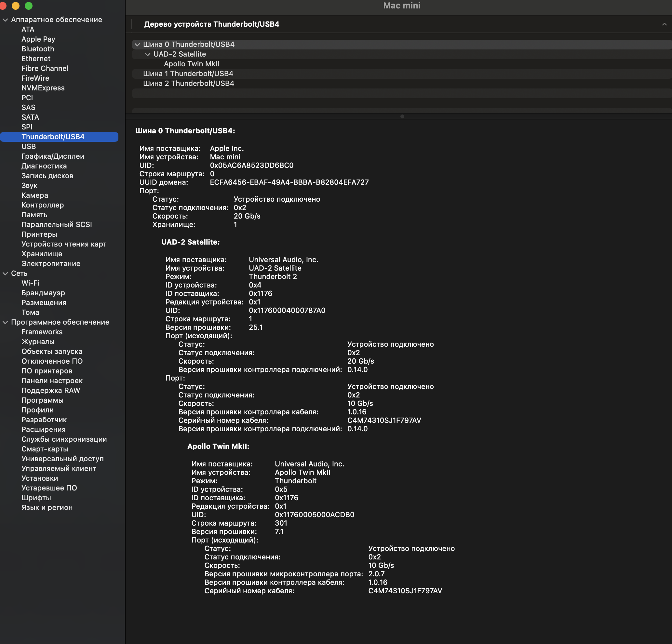Viewport: 672px width, 644px height.
Task: Select Ethernet sidebar section
Action: (x=35, y=58)
